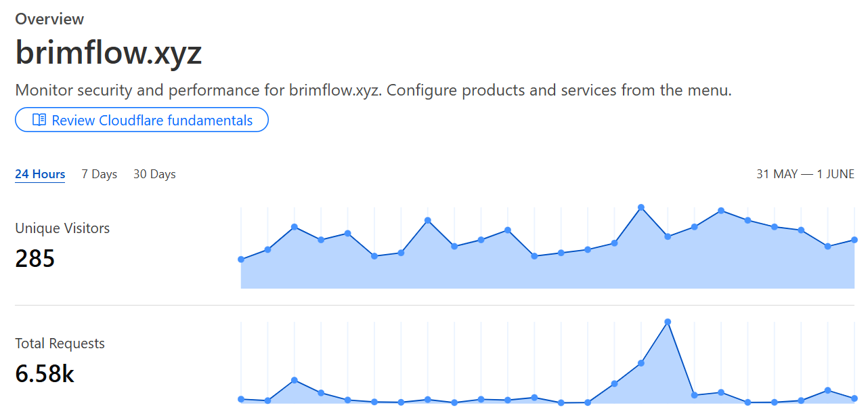Select the 7 Days time range

tap(100, 174)
